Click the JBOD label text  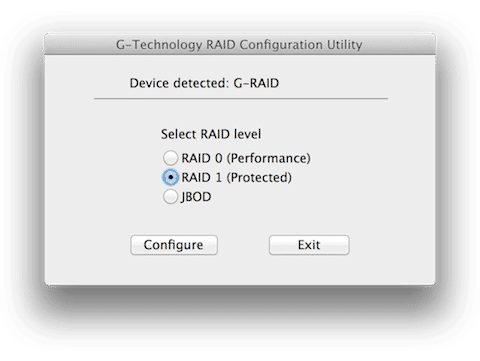pos(196,197)
